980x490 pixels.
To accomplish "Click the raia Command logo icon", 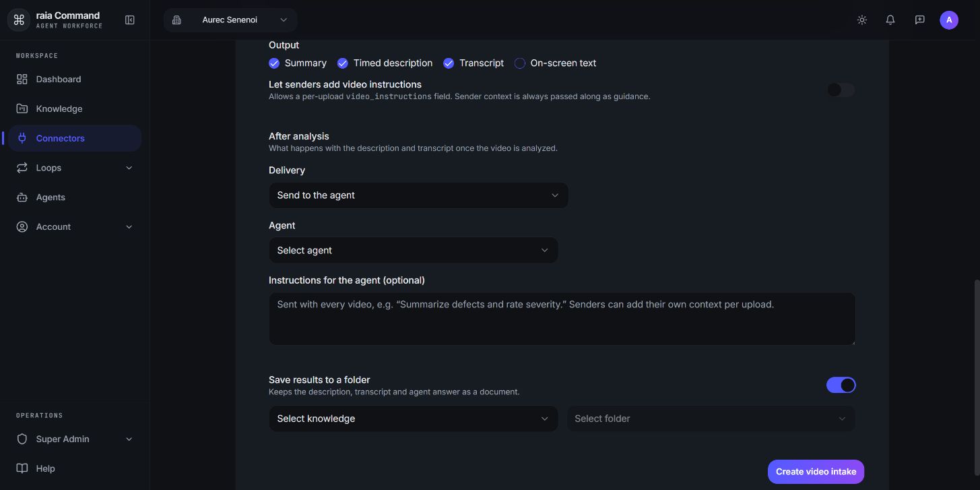I will click(19, 20).
